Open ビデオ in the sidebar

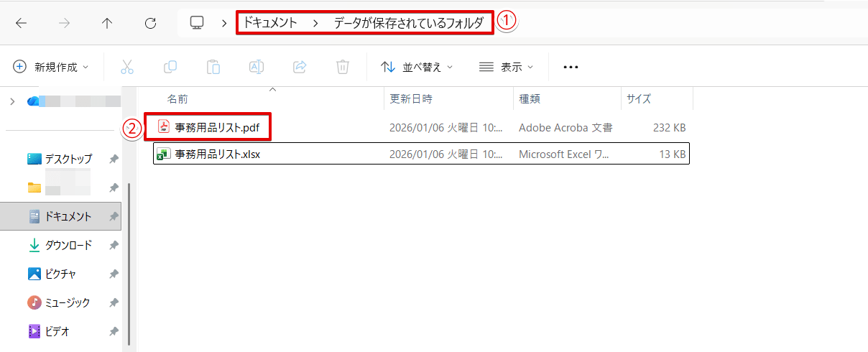48,331
